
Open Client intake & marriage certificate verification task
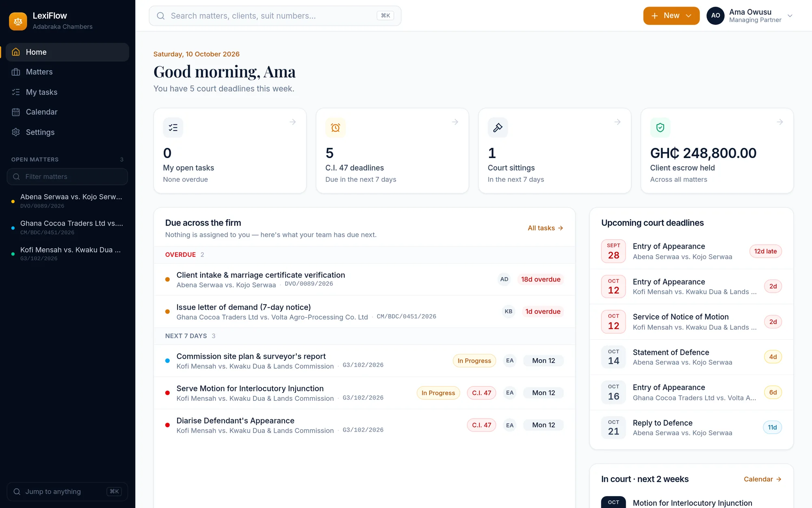[x=365, y=280]
